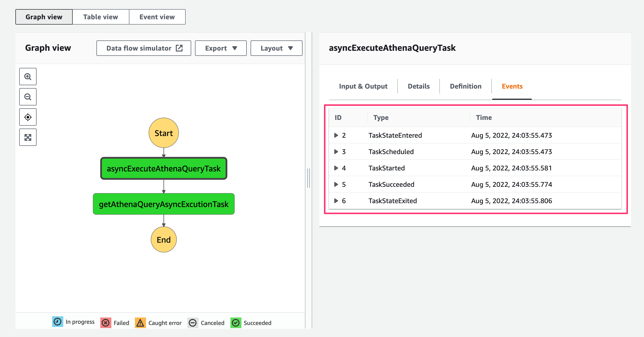644x337 pixels.
Task: Open Data flow simulator external link
Action: (144, 48)
